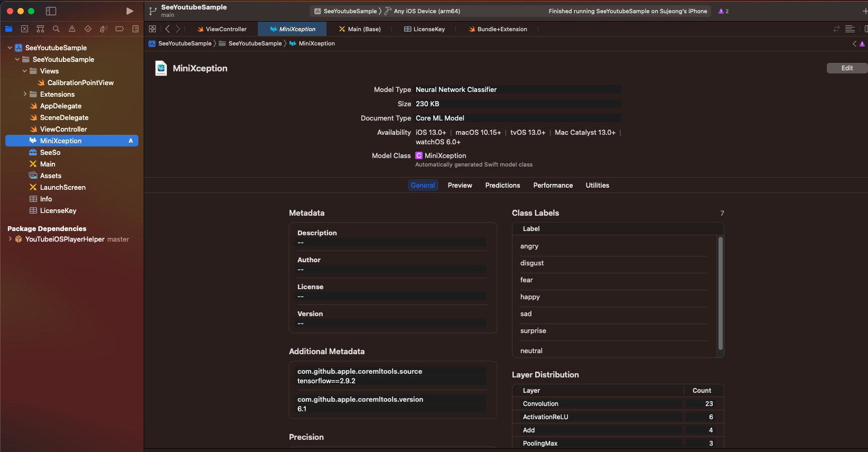The width and height of the screenshot is (868, 452).
Task: Select the MiniXception editor tab
Action: coord(293,29)
